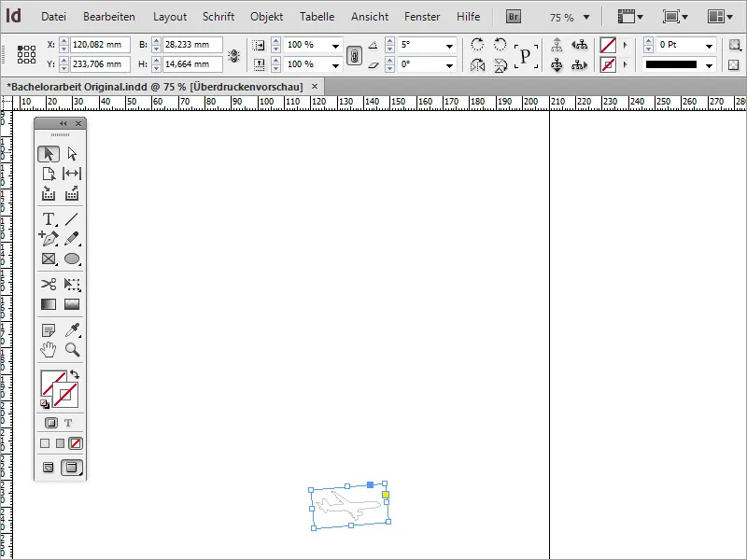The height and width of the screenshot is (560, 747).
Task: Collapse the Tools panel with double arrows
Action: pyautogui.click(x=63, y=124)
